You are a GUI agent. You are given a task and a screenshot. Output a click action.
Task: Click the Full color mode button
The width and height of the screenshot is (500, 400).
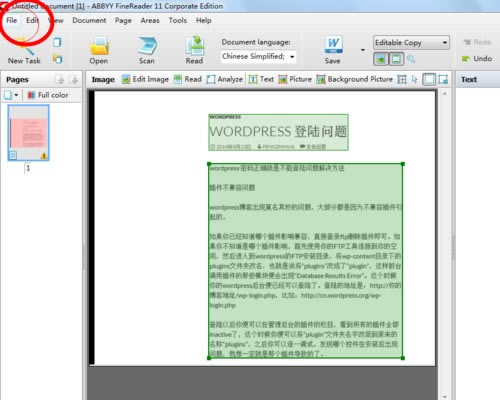click(x=48, y=95)
